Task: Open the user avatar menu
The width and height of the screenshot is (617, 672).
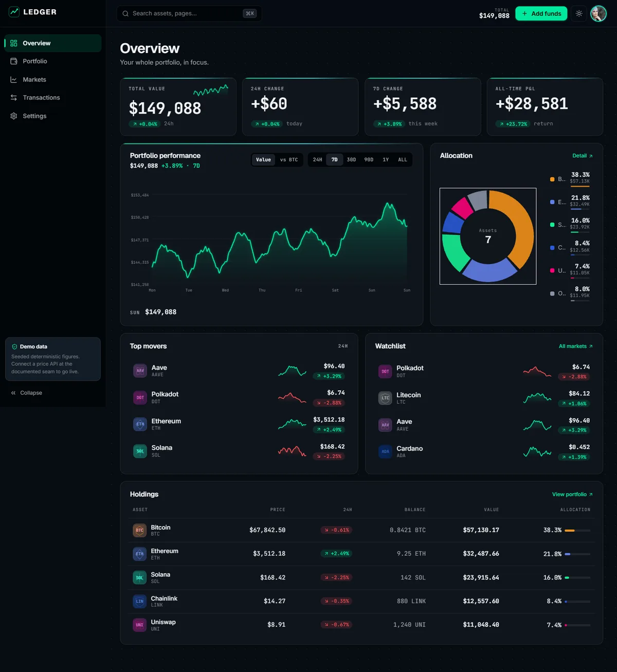Action: tap(598, 13)
